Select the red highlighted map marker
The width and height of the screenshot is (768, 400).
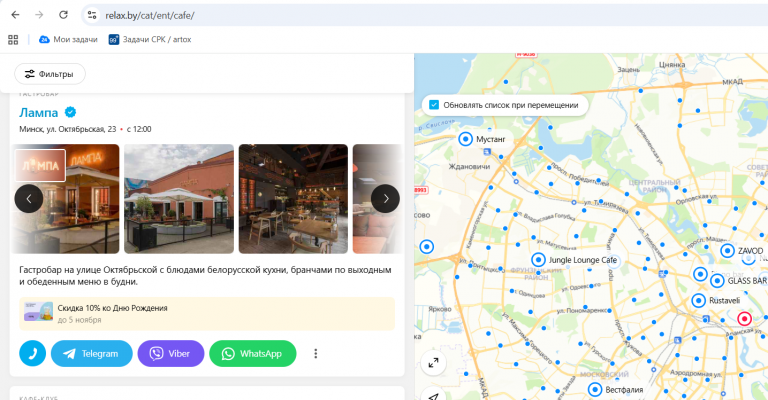tap(744, 319)
